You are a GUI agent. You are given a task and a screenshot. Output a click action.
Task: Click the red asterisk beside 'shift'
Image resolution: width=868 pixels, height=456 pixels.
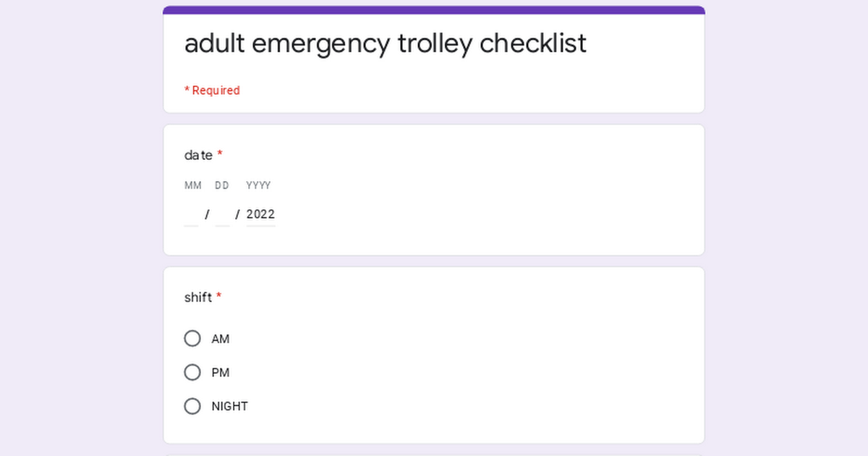pyautogui.click(x=219, y=297)
